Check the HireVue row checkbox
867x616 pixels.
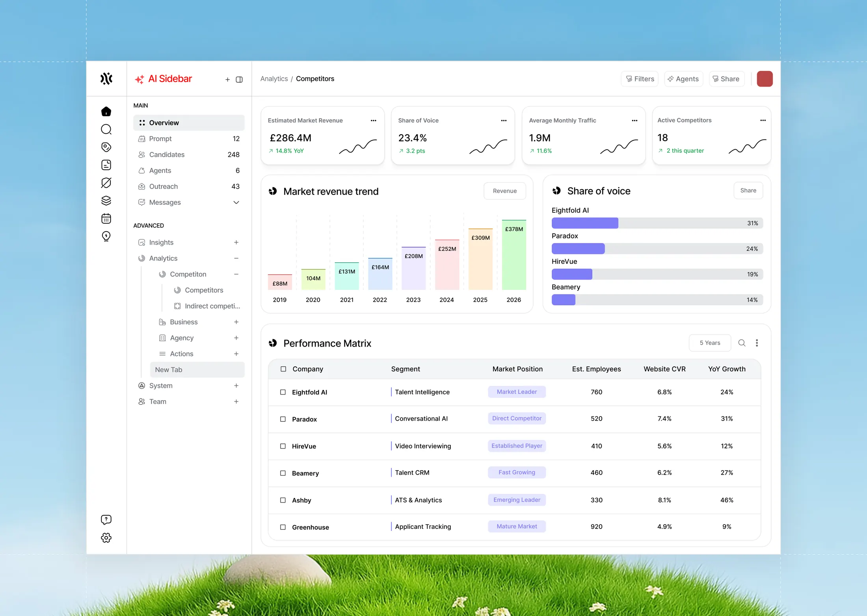coord(283,446)
